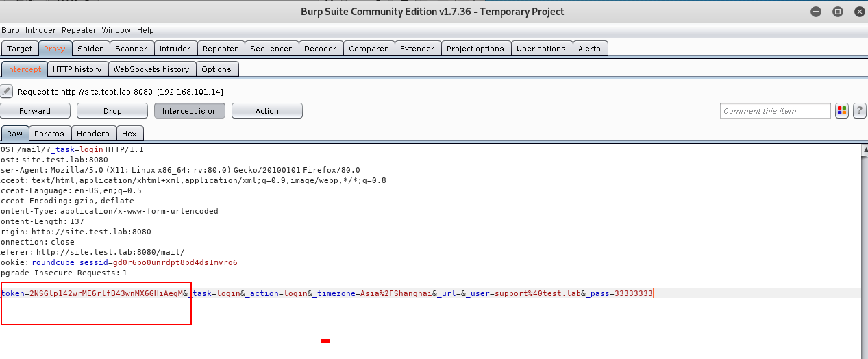The image size is (868, 359).
Task: Select the Proxy tab
Action: pyautogui.click(x=55, y=49)
